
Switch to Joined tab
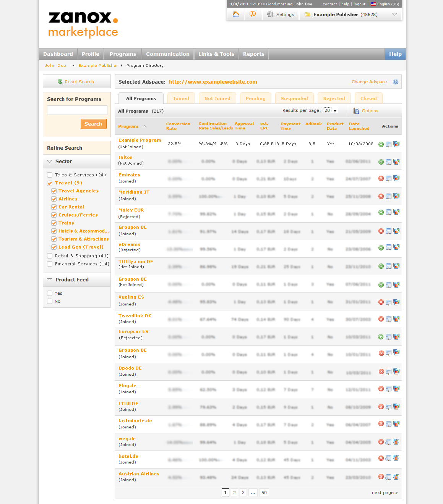pyautogui.click(x=181, y=99)
